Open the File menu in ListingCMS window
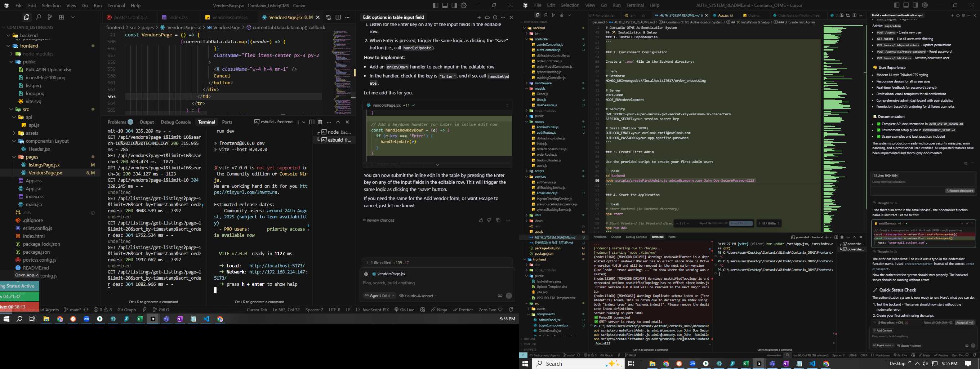Screen dimensions: 980x369 [19, 6]
